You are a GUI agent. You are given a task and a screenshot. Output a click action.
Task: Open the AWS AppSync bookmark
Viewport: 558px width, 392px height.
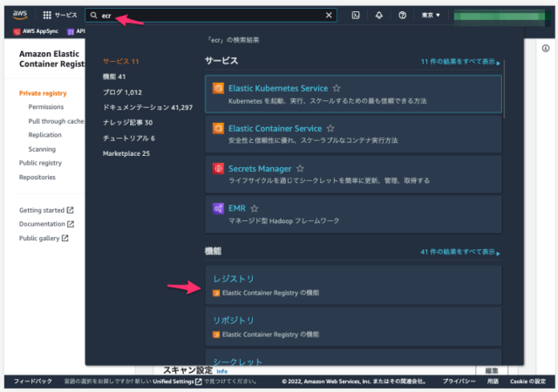tap(36, 31)
